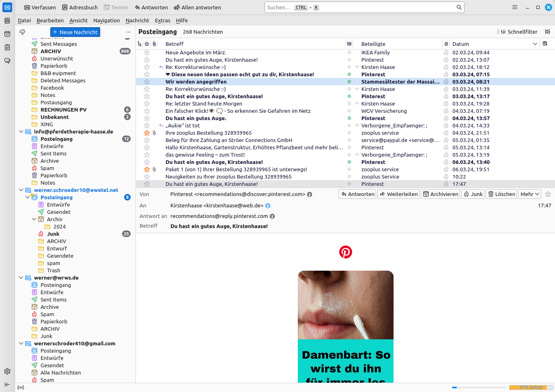Click the get messages cloud icon
555x392 pixels.
22,32
